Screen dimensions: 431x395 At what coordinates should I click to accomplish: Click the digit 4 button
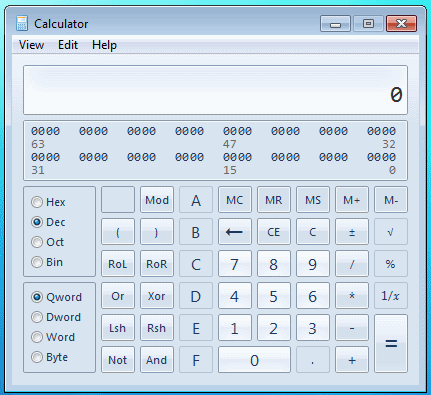(x=235, y=296)
